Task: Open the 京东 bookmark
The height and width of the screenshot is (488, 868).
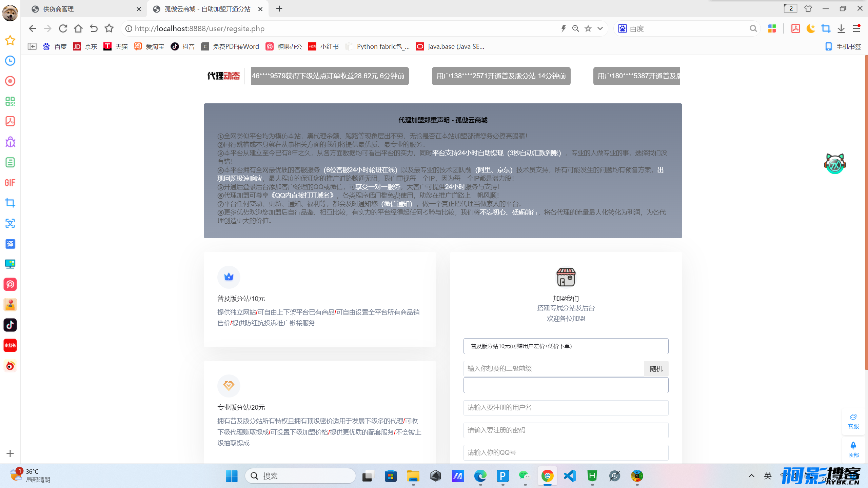Action: point(85,46)
